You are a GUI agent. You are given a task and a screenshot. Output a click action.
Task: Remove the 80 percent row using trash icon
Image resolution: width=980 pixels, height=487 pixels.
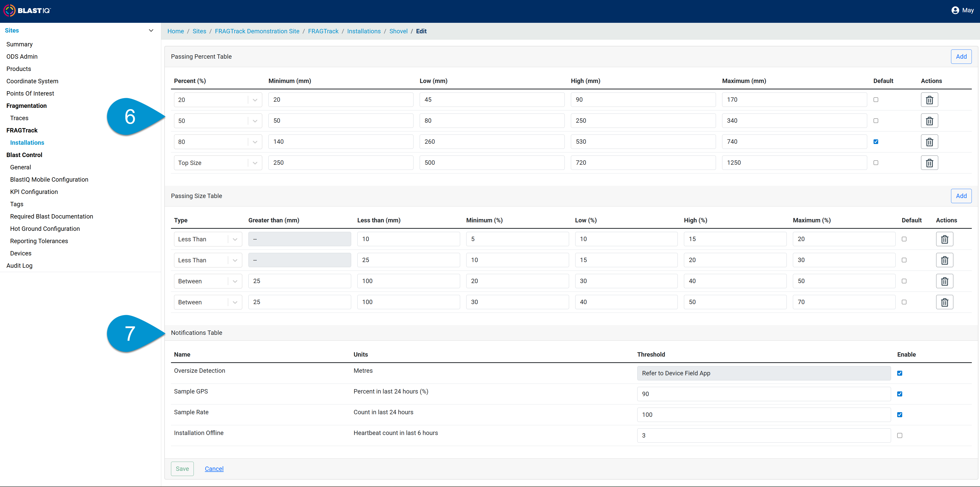(x=930, y=142)
